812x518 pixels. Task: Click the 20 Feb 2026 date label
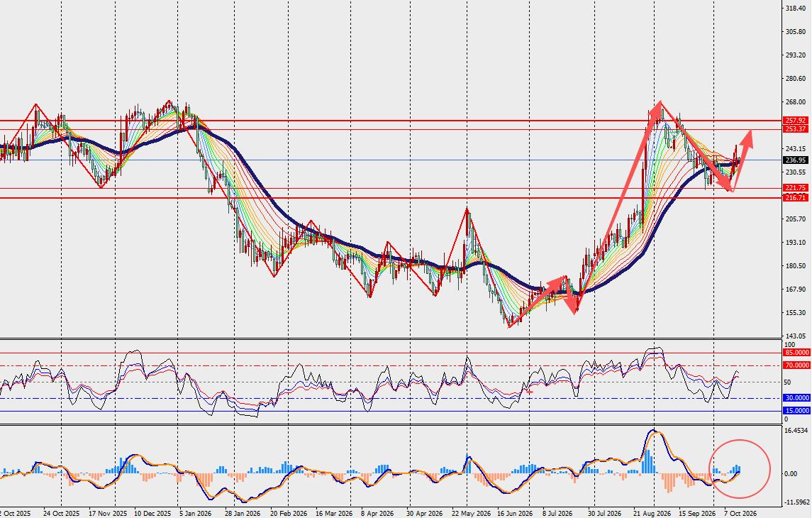coord(287,513)
